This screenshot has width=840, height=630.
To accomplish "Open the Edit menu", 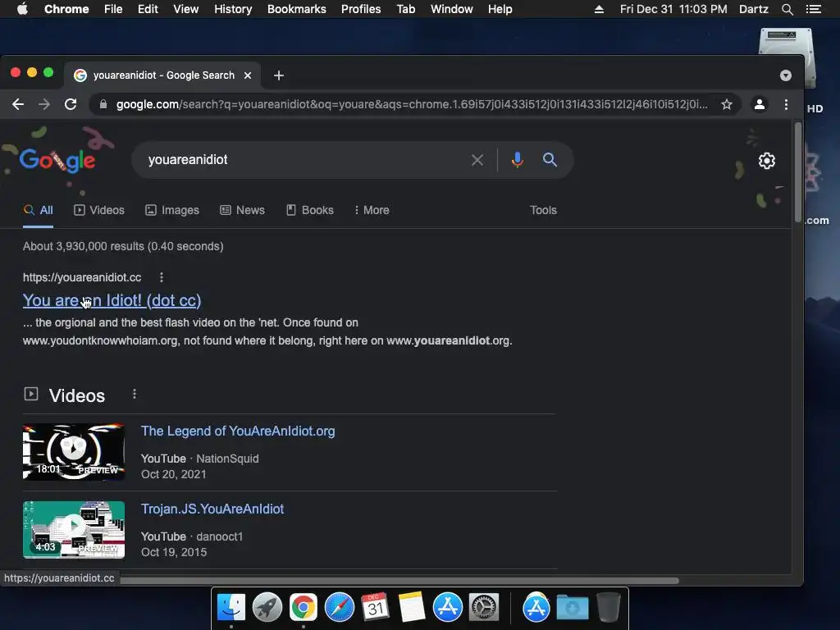I will (x=148, y=9).
